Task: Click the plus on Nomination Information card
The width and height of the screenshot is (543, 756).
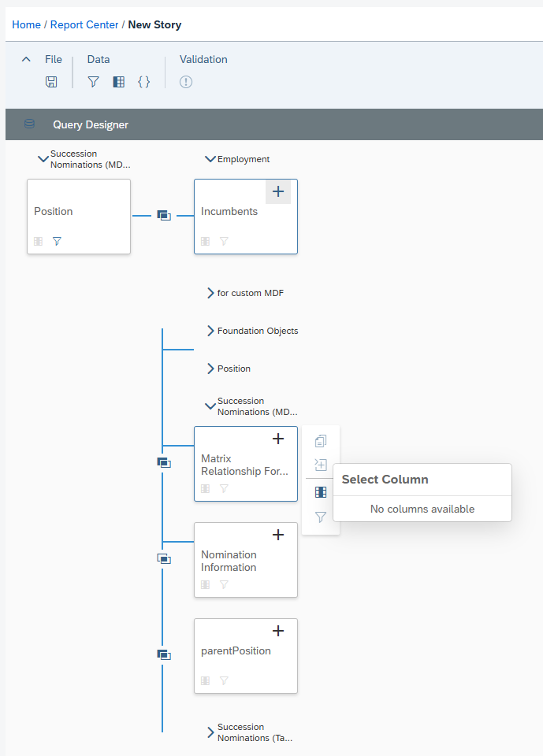Action: pyautogui.click(x=278, y=535)
